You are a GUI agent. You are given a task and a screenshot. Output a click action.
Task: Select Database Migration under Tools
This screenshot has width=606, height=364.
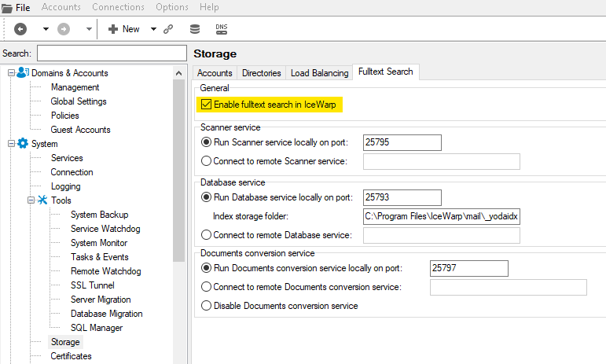pyautogui.click(x=107, y=314)
